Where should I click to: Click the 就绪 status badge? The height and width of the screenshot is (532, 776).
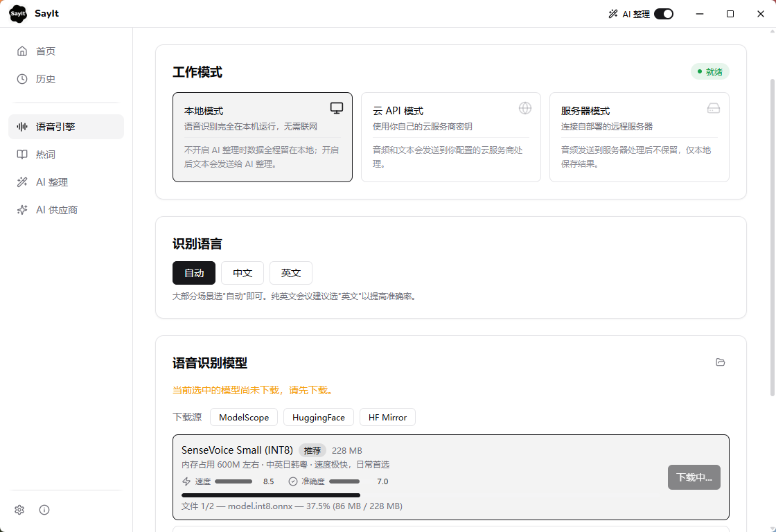709,72
